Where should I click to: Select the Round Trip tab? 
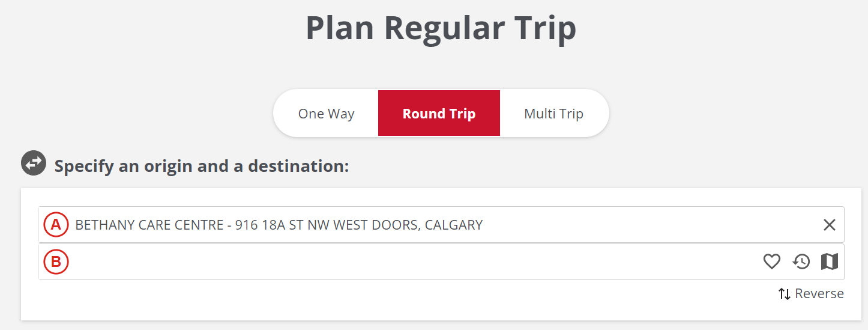[x=439, y=114]
